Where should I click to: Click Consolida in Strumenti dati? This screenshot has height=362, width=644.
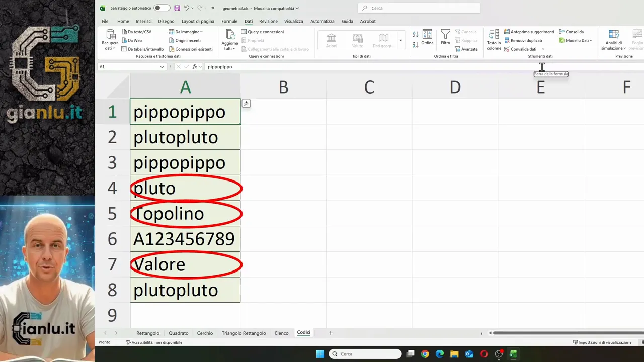click(572, 32)
